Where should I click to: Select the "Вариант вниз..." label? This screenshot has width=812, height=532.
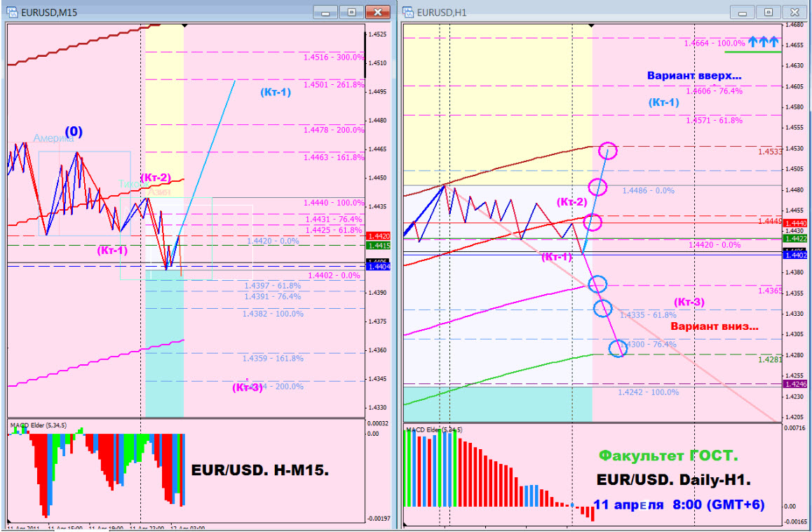click(x=715, y=326)
